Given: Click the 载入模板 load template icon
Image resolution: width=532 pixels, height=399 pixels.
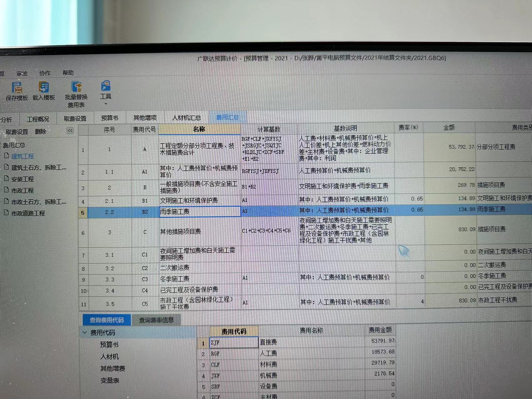Looking at the screenshot, I should coord(44,87).
